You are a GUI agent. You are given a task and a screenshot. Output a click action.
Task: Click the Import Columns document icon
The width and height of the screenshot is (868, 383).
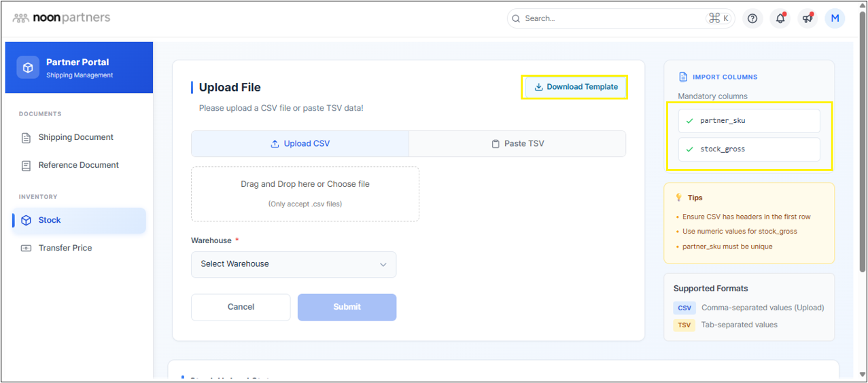683,77
